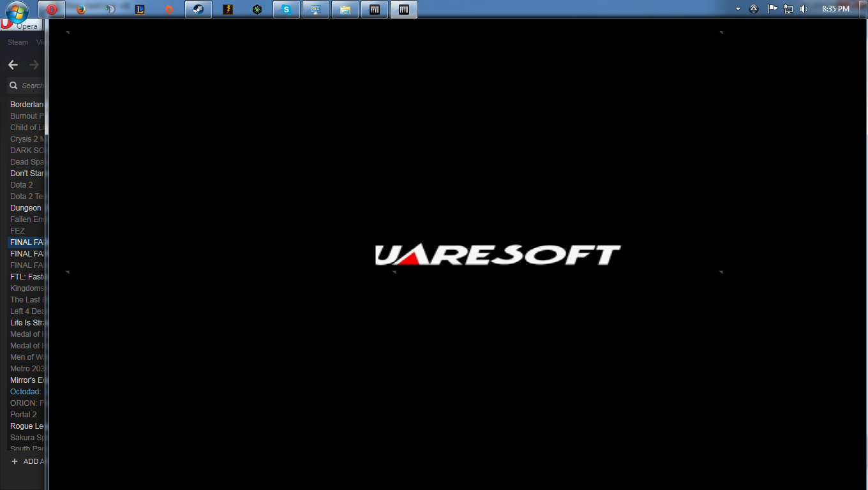Open the green spiky icon app on taskbar
The image size is (868, 490).
[x=257, y=10]
